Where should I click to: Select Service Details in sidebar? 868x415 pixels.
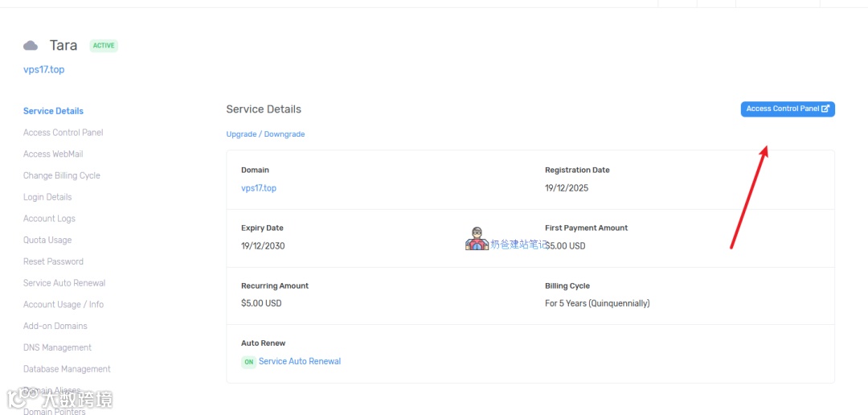pos(53,111)
